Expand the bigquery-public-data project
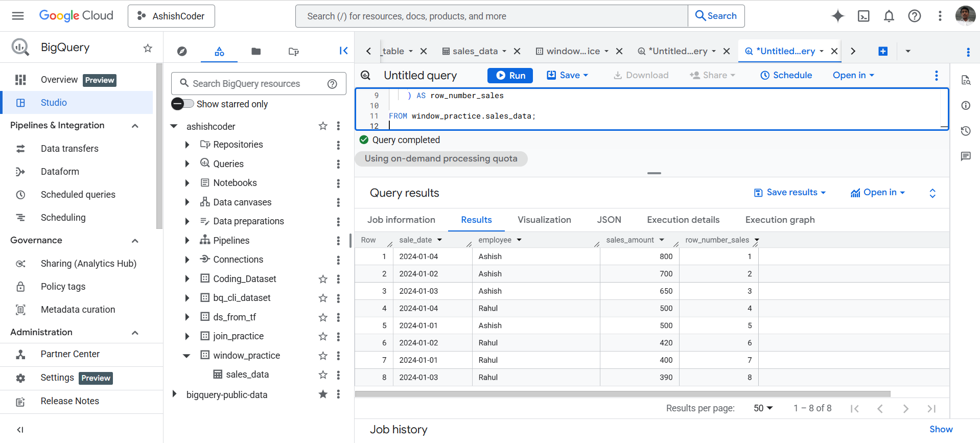 [x=174, y=394]
